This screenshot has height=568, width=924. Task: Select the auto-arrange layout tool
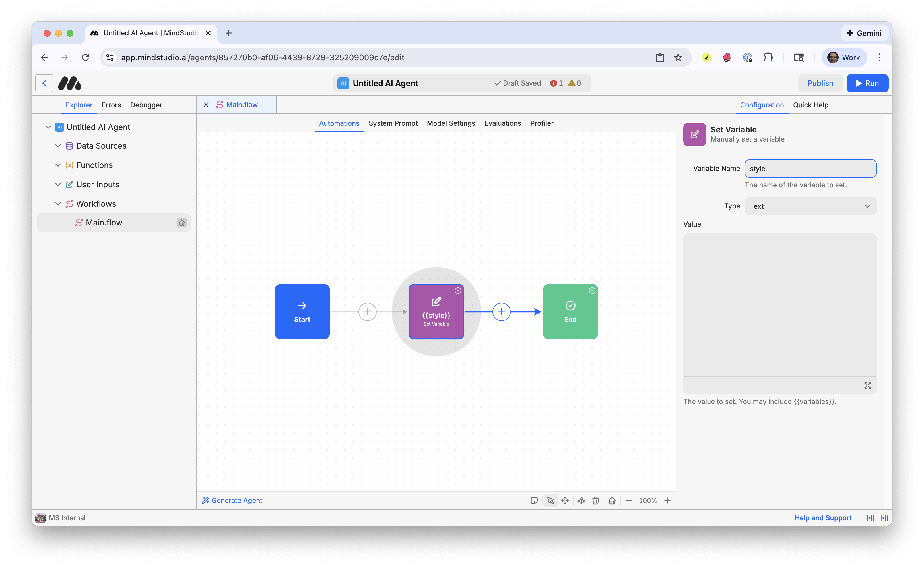[581, 500]
